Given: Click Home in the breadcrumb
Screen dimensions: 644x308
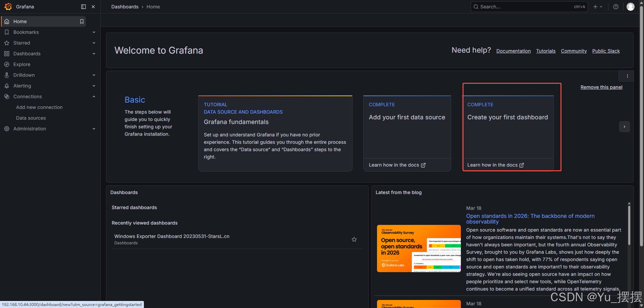Looking at the screenshot, I should pyautogui.click(x=153, y=7).
